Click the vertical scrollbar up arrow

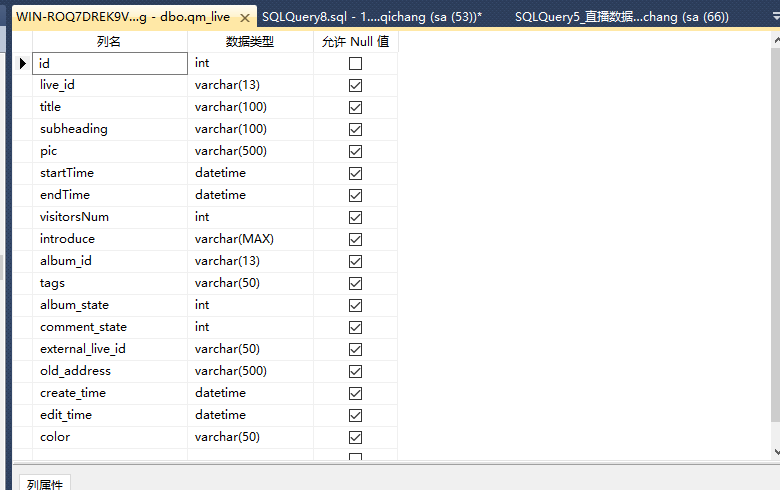click(x=776, y=40)
